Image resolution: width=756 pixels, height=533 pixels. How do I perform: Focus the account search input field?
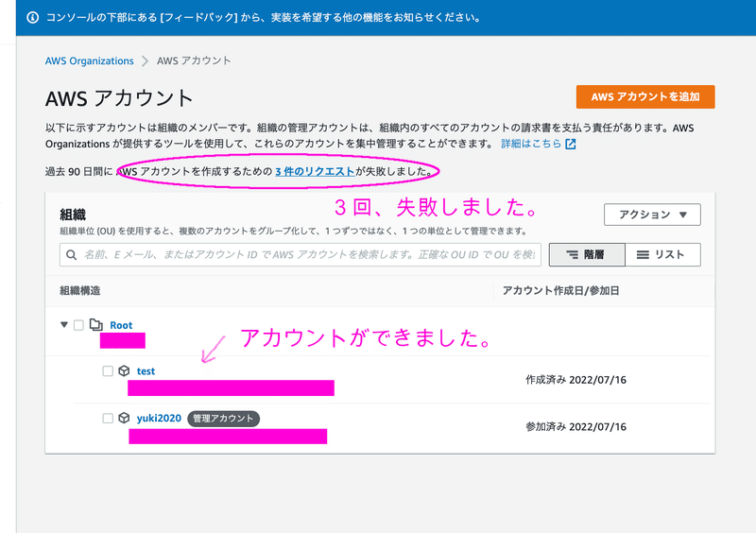point(300,254)
